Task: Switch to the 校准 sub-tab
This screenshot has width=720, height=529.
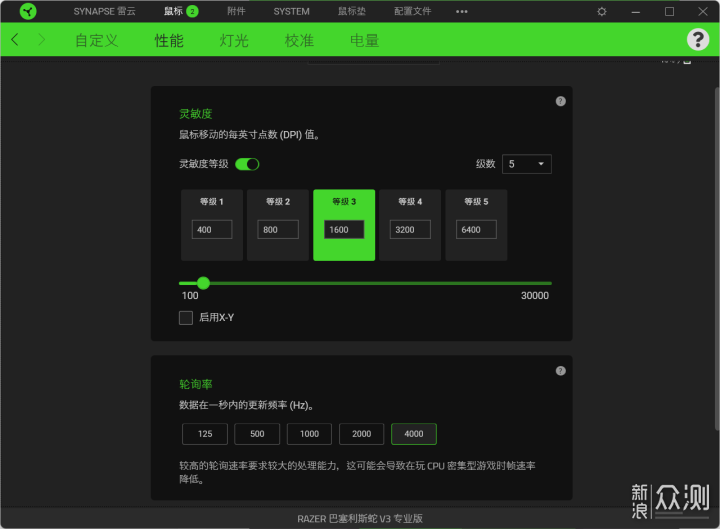Action: 299,40
